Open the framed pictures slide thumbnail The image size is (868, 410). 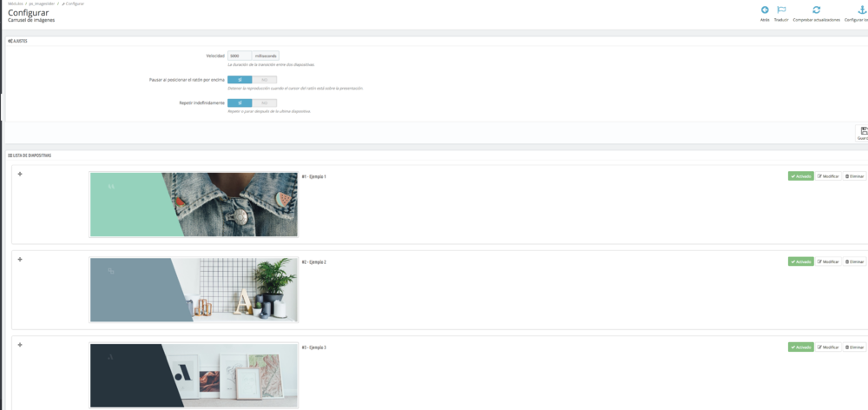click(194, 375)
